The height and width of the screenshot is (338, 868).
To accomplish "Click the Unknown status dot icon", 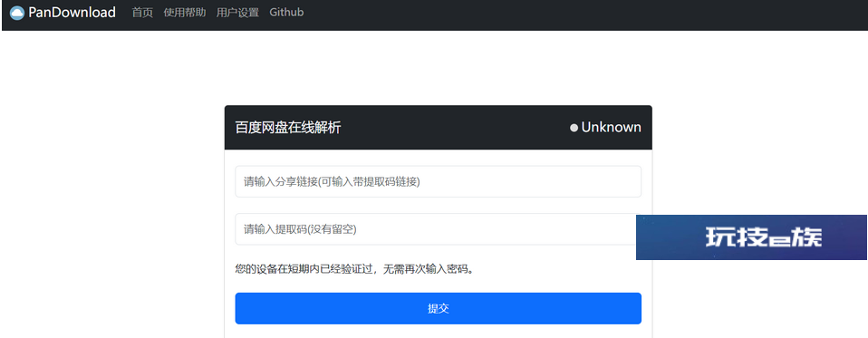I will (x=574, y=129).
